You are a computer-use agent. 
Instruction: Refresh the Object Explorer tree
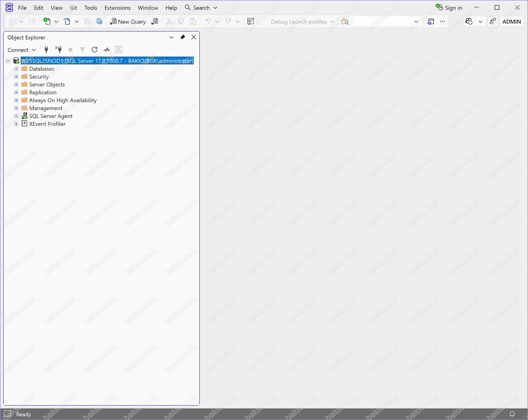pyautogui.click(x=95, y=50)
